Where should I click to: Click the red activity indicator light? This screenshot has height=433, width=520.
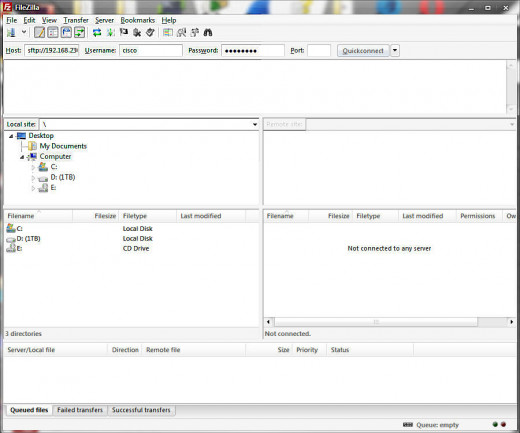(503, 424)
